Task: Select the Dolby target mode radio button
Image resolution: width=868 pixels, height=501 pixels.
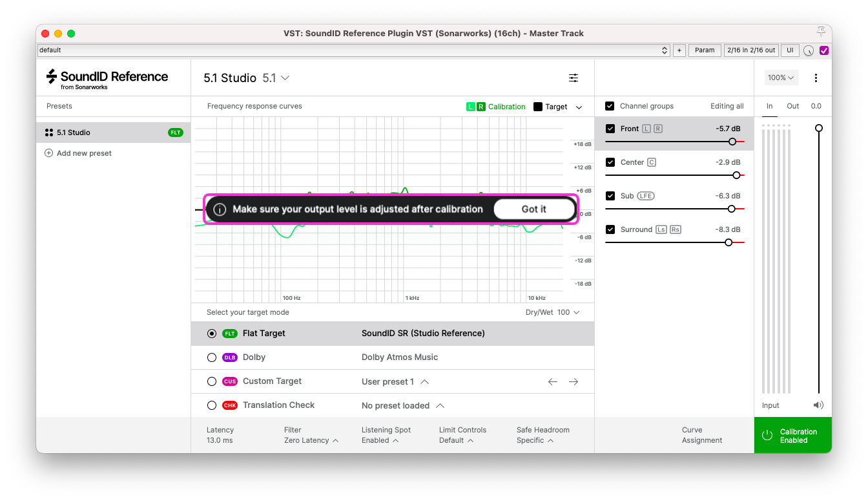Action: (x=212, y=357)
